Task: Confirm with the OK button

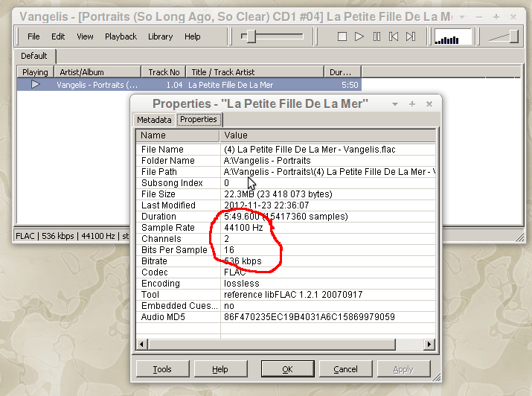Action: pyautogui.click(x=287, y=369)
